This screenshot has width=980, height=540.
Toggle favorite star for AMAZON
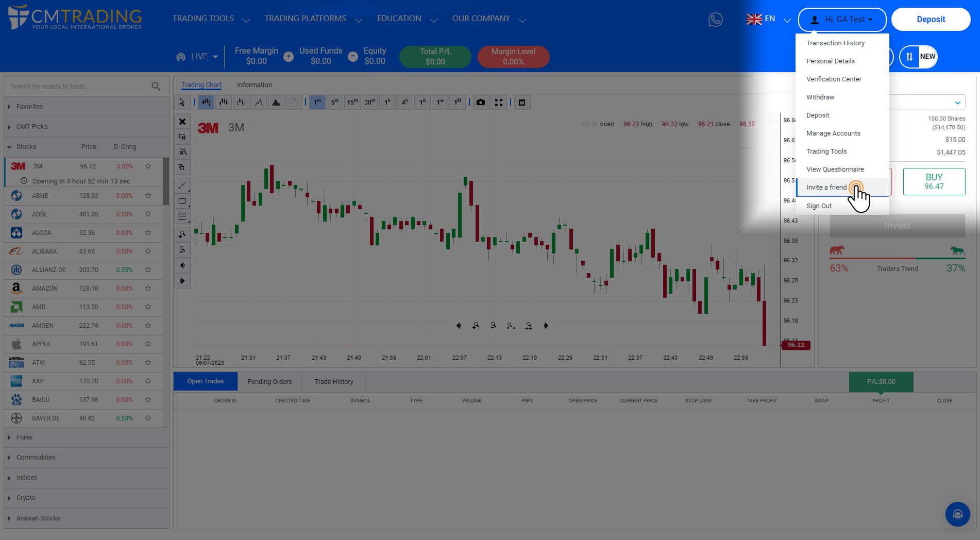pos(148,288)
